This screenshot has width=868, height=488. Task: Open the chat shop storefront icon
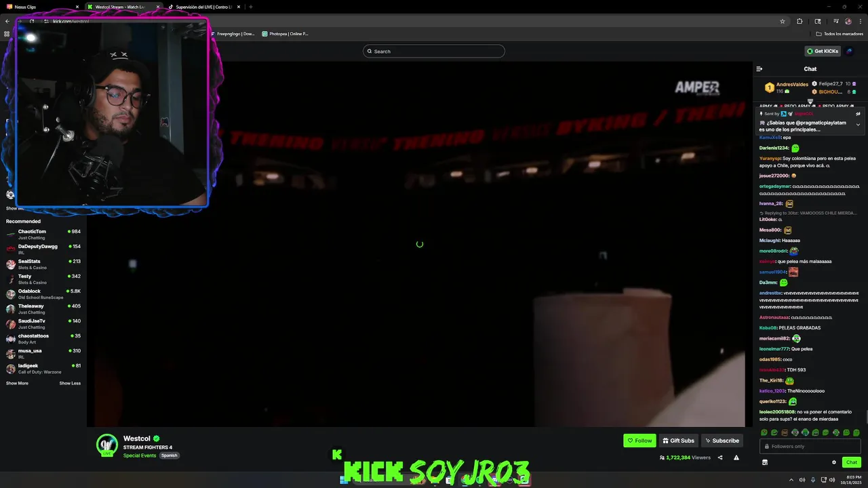click(765, 462)
